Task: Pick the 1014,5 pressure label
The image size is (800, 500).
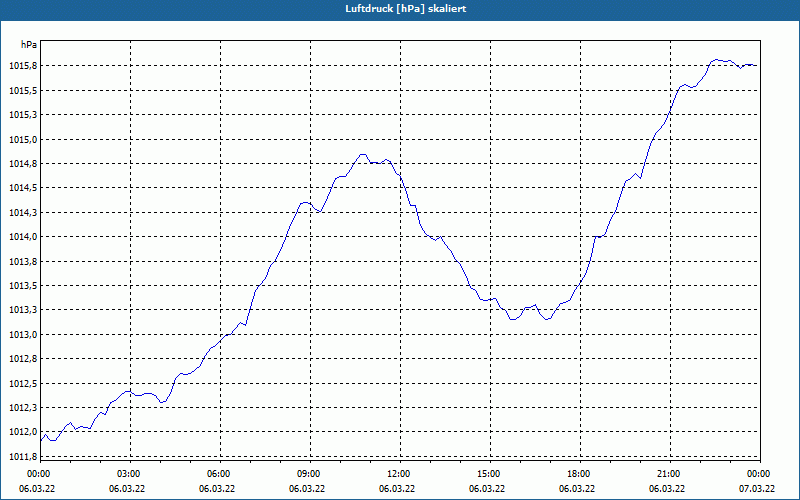Action: [x=23, y=188]
